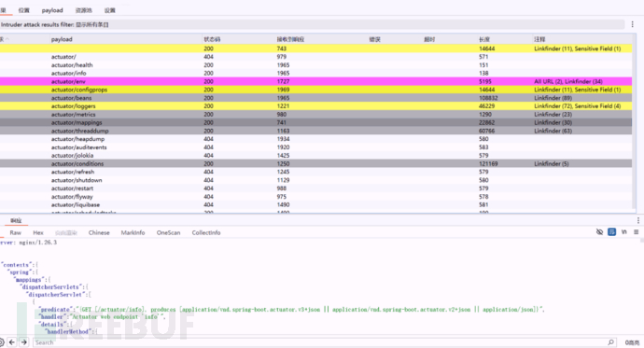Select the actuator/metrics row
Screen dimensions: 644x348
point(315,114)
